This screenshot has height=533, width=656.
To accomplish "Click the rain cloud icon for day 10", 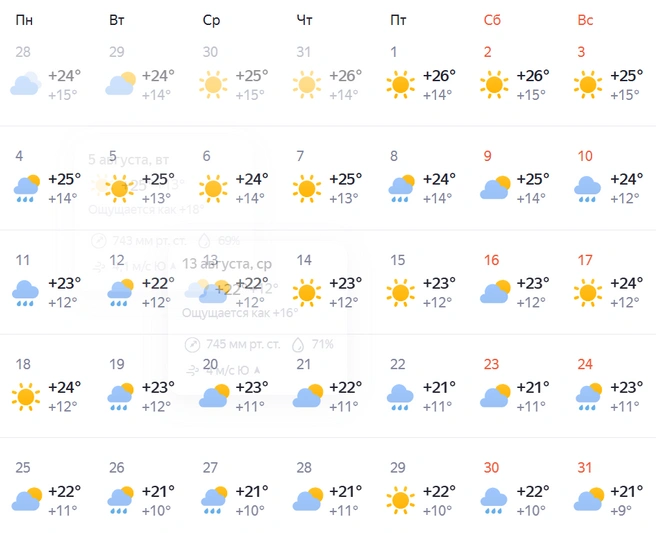I will 587,189.
